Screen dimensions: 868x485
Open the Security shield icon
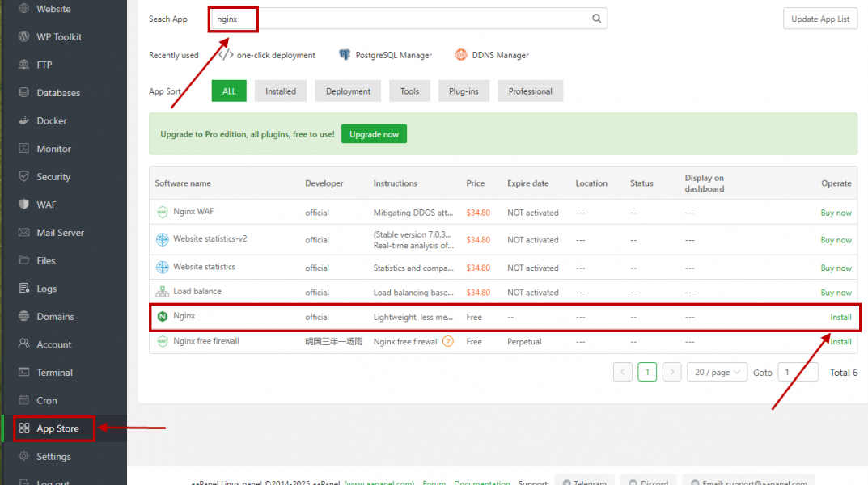[x=23, y=176]
